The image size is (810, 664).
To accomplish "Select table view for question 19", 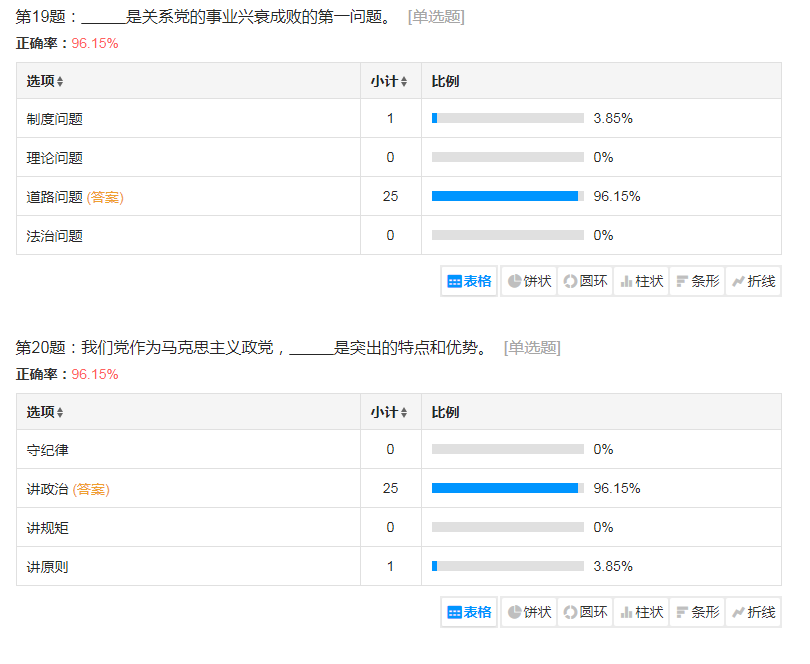I will [x=470, y=281].
